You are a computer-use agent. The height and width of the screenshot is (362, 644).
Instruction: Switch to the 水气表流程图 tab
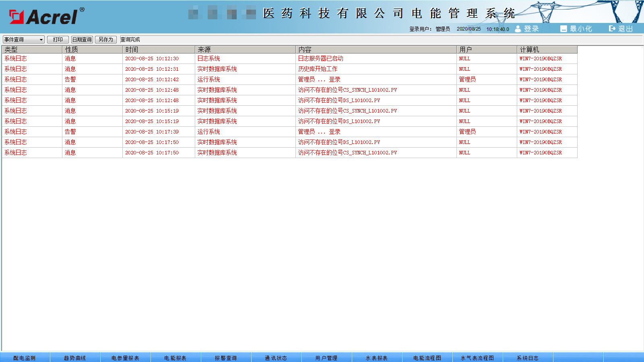pos(477,358)
